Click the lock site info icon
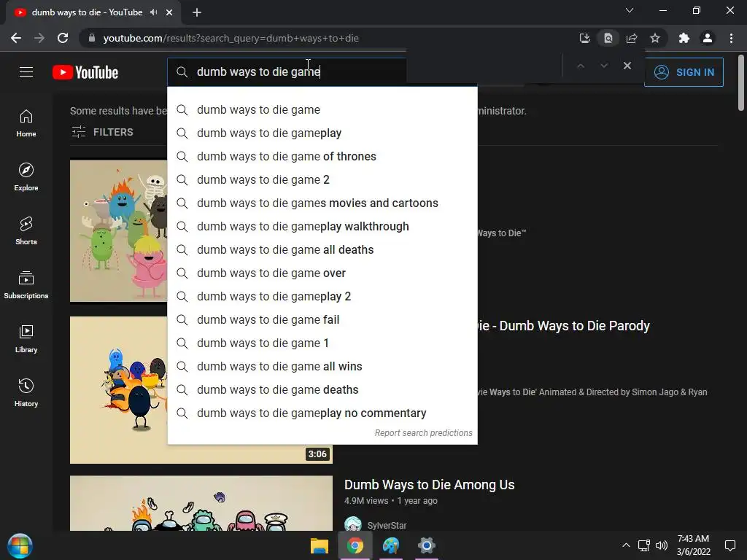Image resolution: width=747 pixels, height=560 pixels. [92, 38]
